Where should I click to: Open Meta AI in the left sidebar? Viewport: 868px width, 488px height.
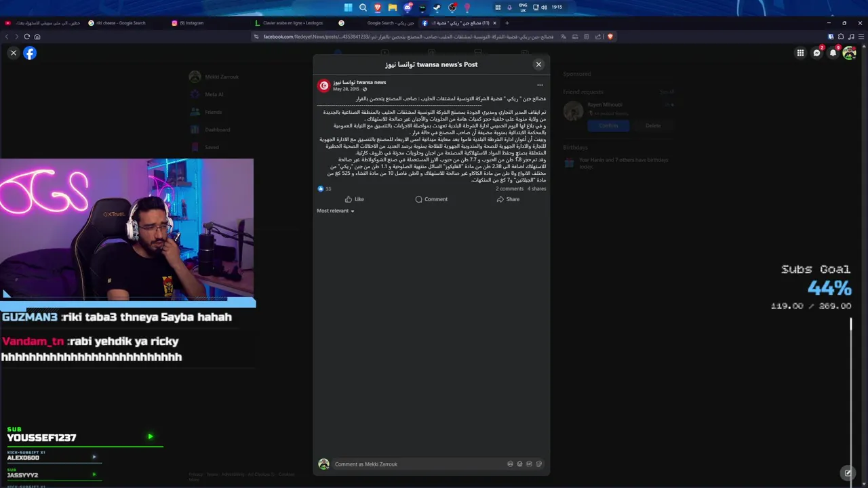click(x=208, y=94)
